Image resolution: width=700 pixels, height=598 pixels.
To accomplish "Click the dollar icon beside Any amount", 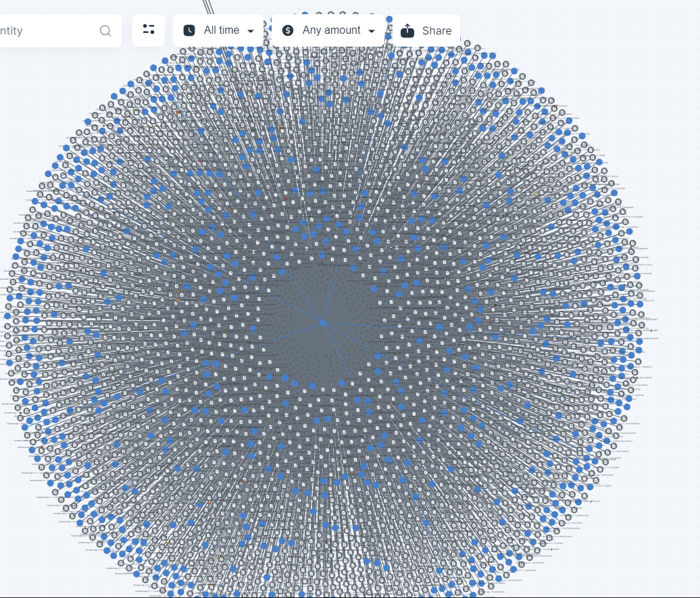I will [288, 30].
